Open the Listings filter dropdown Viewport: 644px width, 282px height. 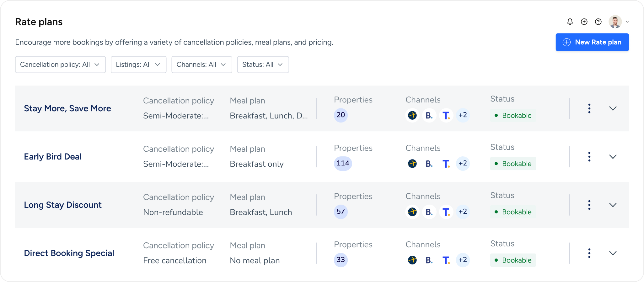138,65
